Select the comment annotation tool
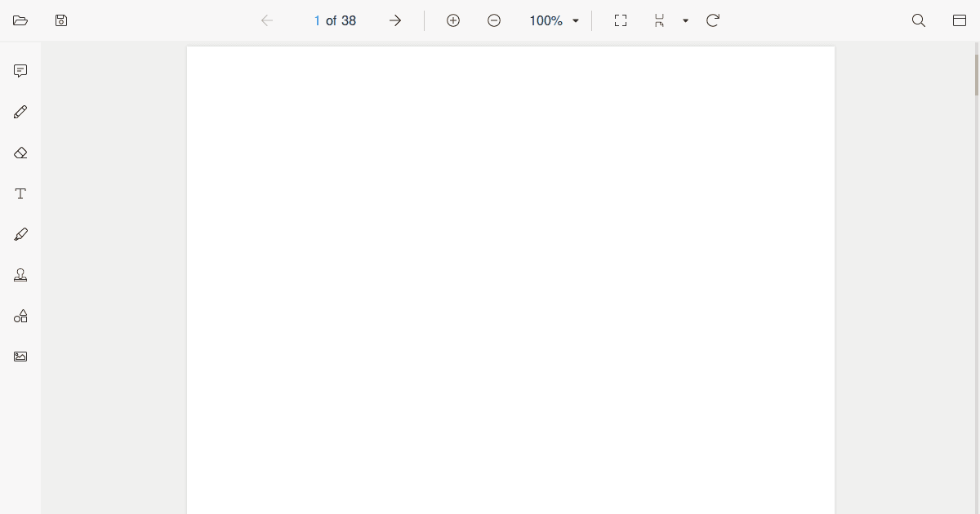The width and height of the screenshot is (980, 514). coord(20,71)
